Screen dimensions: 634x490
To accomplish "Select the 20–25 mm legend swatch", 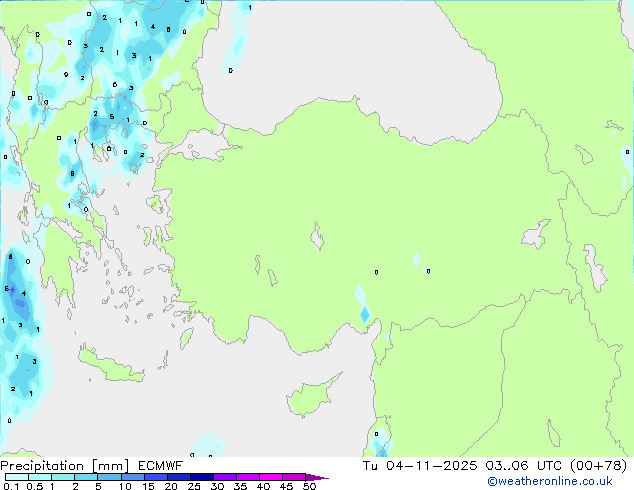I will 179,477.
